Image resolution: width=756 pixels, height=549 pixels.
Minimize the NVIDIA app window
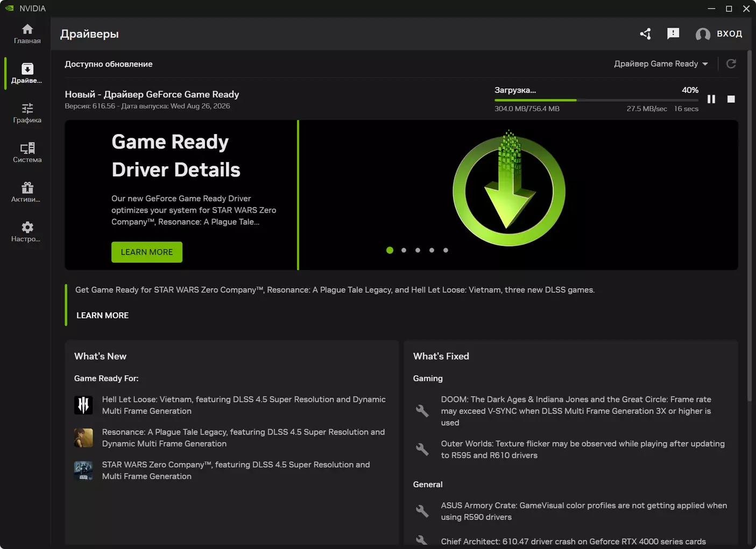[711, 8]
